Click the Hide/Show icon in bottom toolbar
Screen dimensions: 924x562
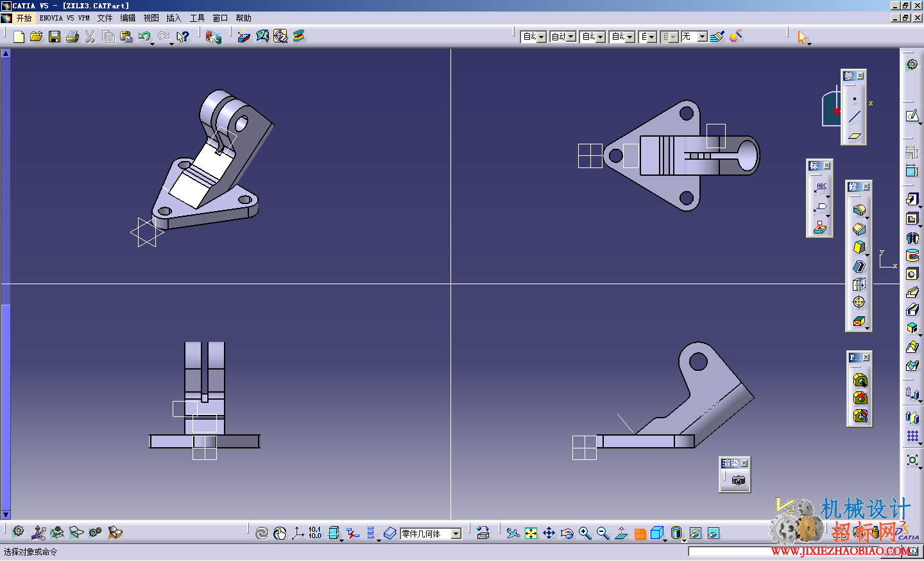click(x=695, y=533)
